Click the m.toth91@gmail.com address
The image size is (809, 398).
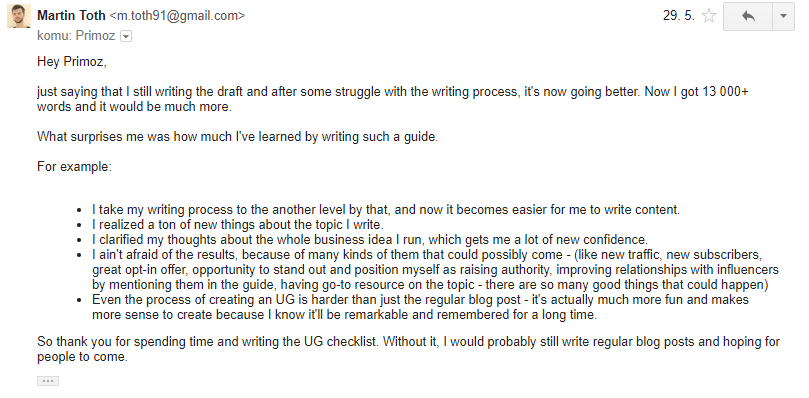177,16
